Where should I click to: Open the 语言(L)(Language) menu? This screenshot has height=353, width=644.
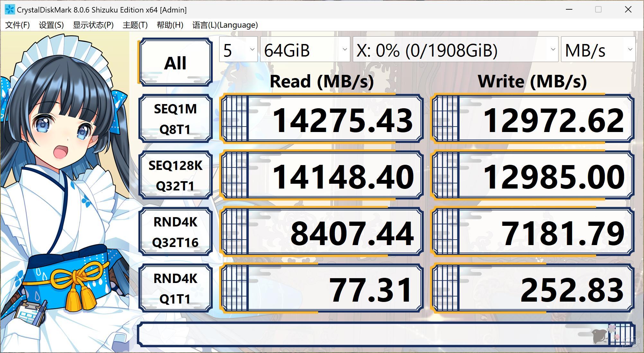[x=225, y=25]
